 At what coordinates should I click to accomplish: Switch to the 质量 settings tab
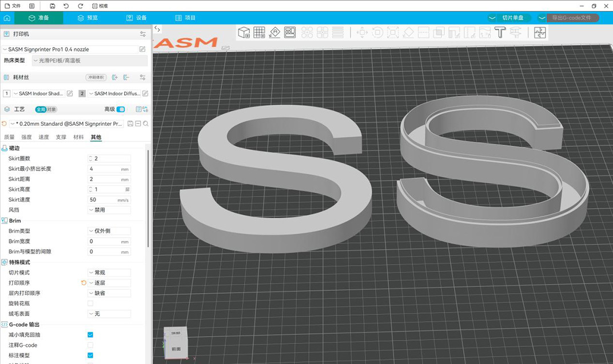[9, 137]
